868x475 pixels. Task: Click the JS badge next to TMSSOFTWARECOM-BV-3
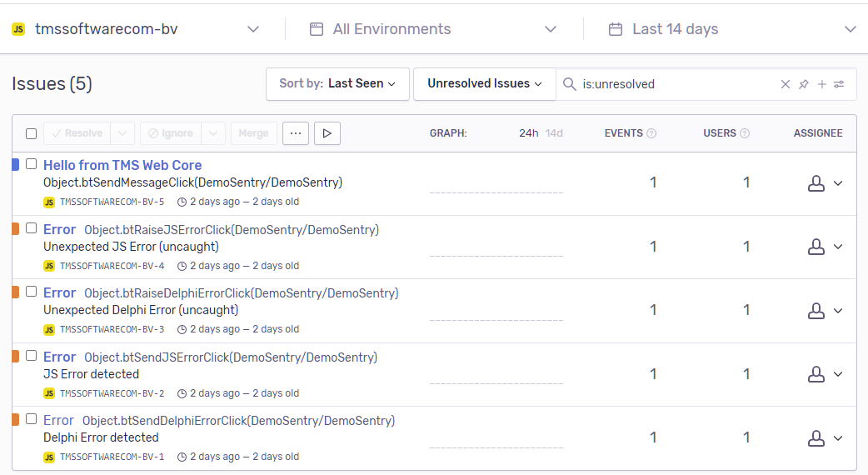[49, 329]
